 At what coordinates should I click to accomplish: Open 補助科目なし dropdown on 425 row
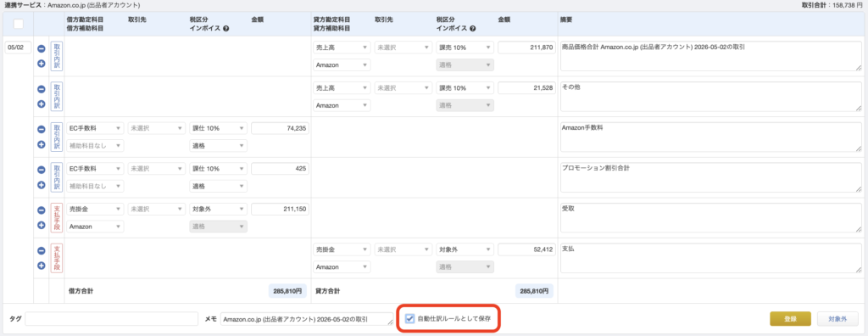tap(95, 187)
